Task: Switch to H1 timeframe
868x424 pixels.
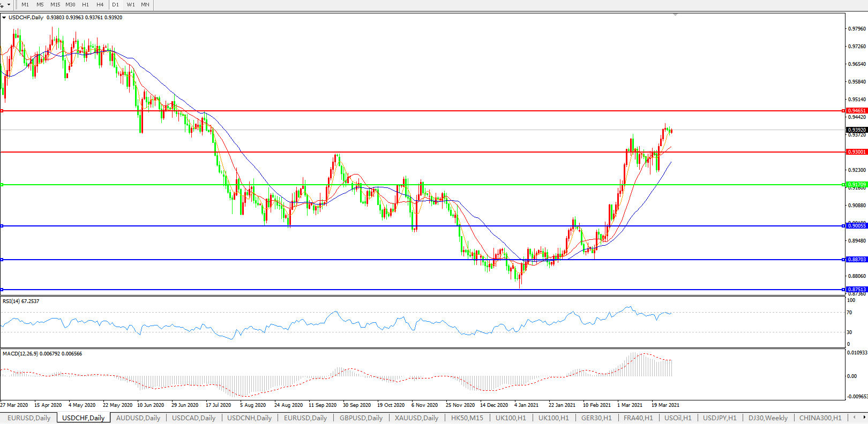Action: point(85,4)
